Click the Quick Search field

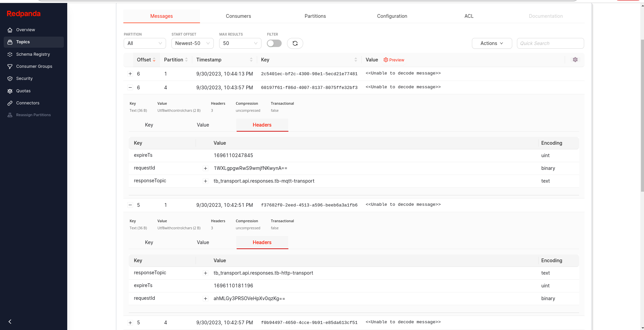550,43
